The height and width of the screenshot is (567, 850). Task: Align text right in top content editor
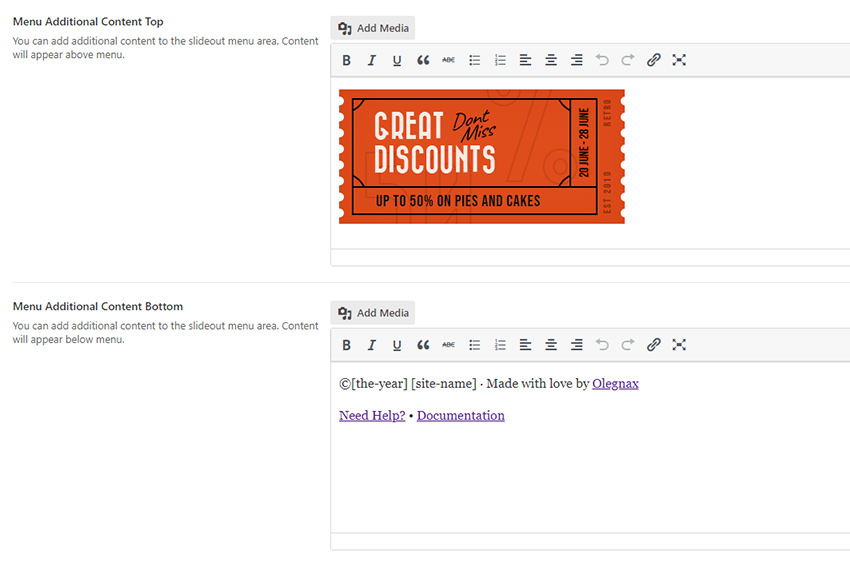[x=576, y=60]
